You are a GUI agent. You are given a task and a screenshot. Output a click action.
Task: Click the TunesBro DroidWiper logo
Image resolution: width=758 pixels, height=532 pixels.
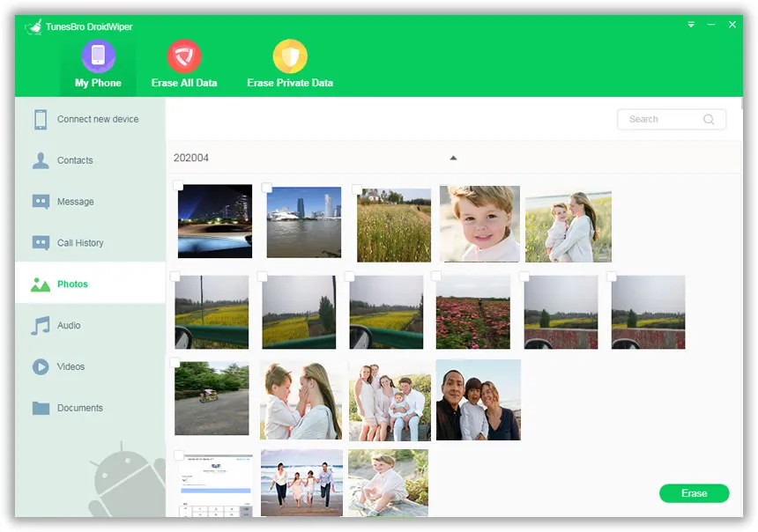click(x=32, y=26)
